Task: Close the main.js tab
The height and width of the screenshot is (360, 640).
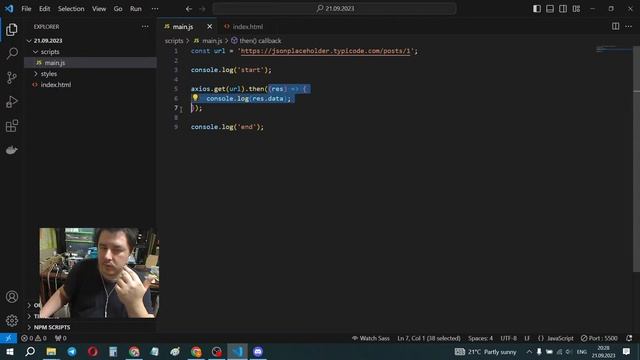Action: (209, 27)
